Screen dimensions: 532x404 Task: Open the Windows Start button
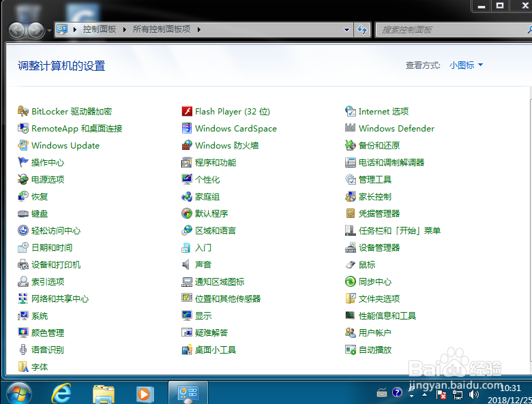point(18,394)
